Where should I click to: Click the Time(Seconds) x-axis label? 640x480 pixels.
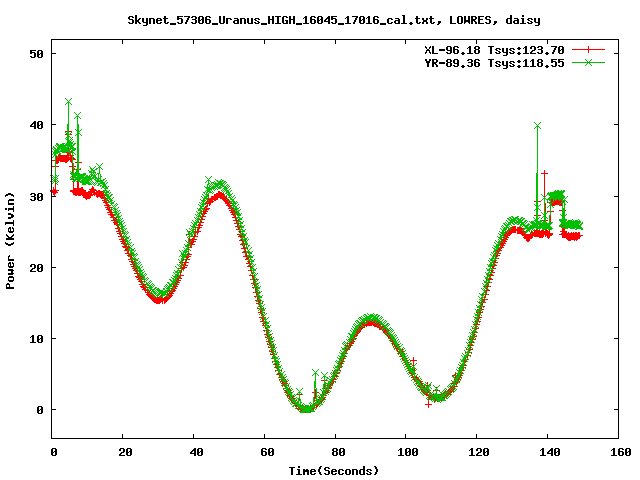(x=334, y=471)
